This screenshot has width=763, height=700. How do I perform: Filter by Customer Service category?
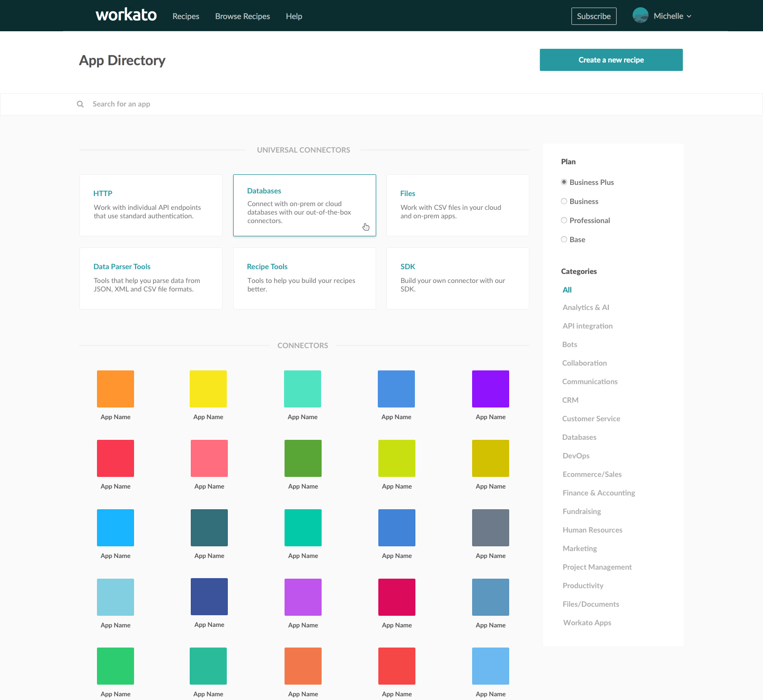pos(591,419)
